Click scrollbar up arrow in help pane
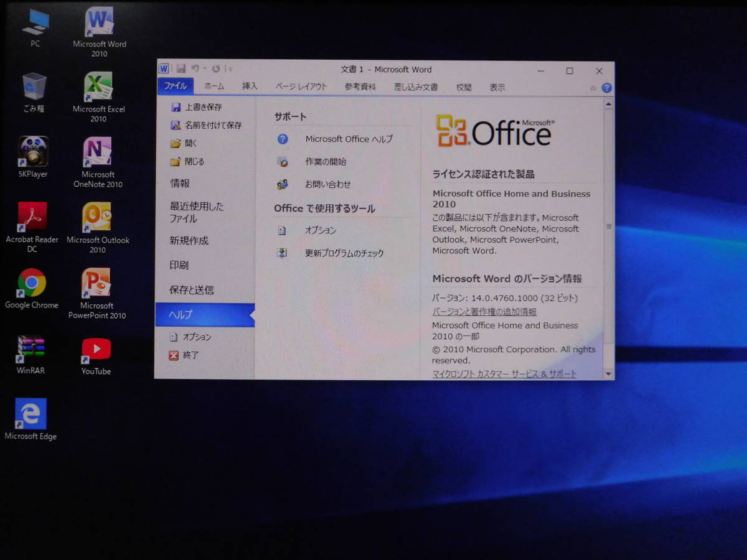Image resolution: width=747 pixels, height=560 pixels. pyautogui.click(x=609, y=105)
